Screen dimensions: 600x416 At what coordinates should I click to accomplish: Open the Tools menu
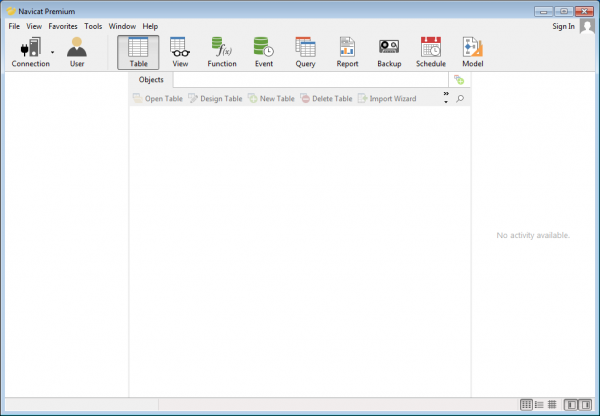[x=93, y=26]
